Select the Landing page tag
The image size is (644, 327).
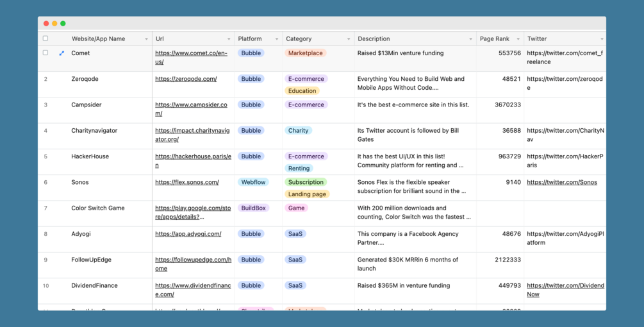[x=307, y=194]
